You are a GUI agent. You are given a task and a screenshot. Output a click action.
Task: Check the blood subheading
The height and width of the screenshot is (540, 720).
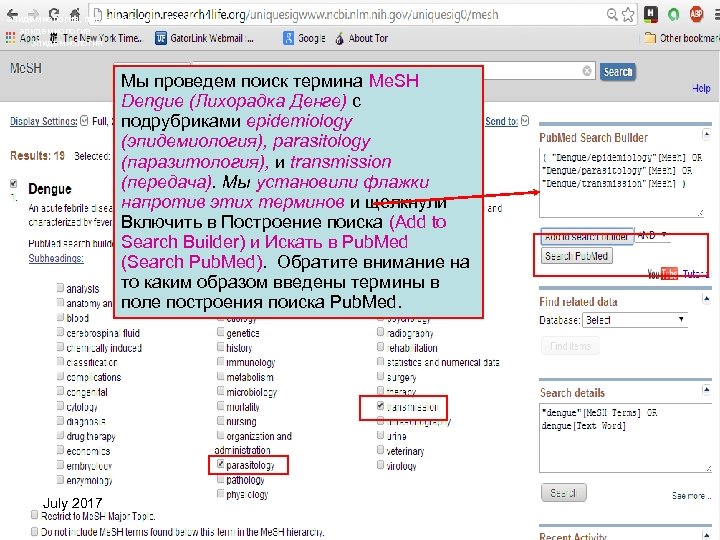coord(60,317)
